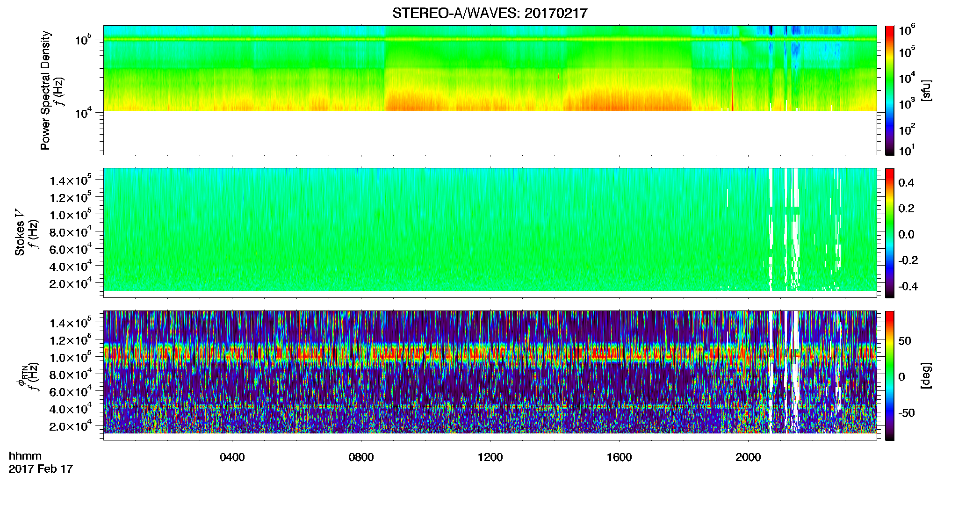Click the [sfu] unit label
Viewport: 980px width, 505px height.
tap(926, 90)
